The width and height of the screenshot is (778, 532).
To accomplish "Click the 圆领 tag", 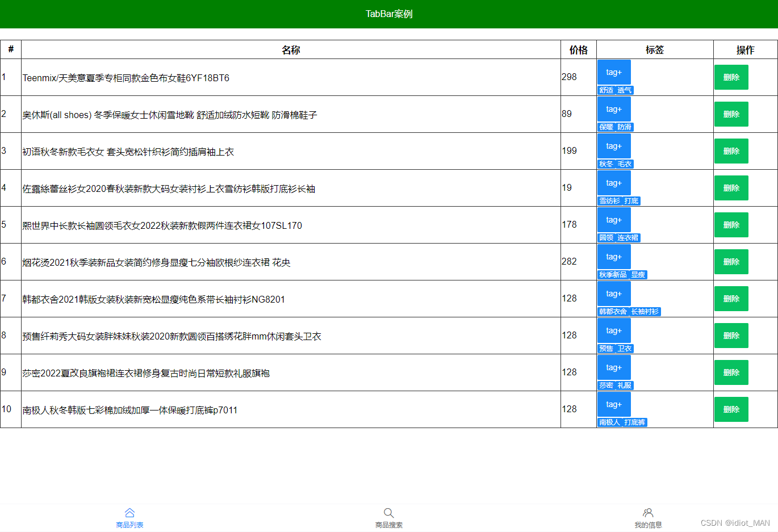I will [606, 238].
